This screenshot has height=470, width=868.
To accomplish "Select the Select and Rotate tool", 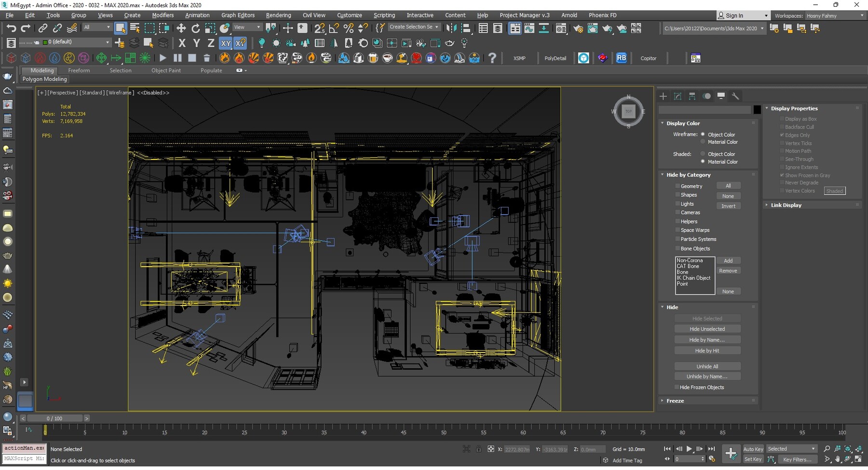I will pos(195,27).
